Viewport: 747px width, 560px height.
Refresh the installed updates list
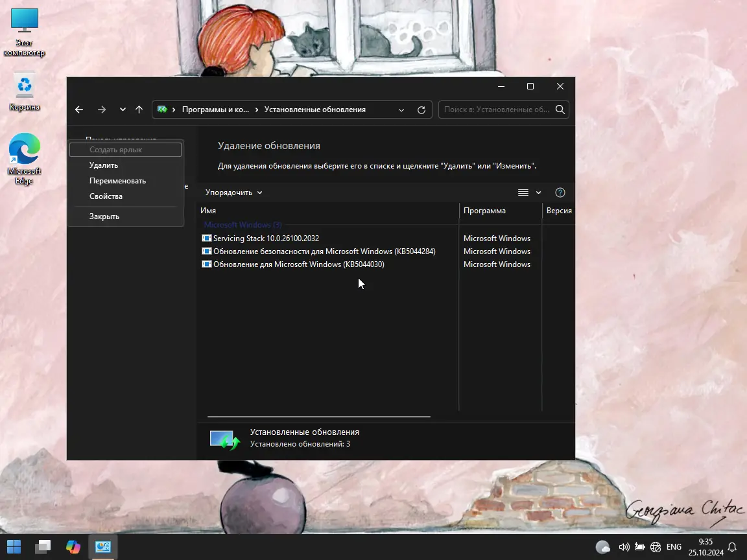pyautogui.click(x=420, y=109)
